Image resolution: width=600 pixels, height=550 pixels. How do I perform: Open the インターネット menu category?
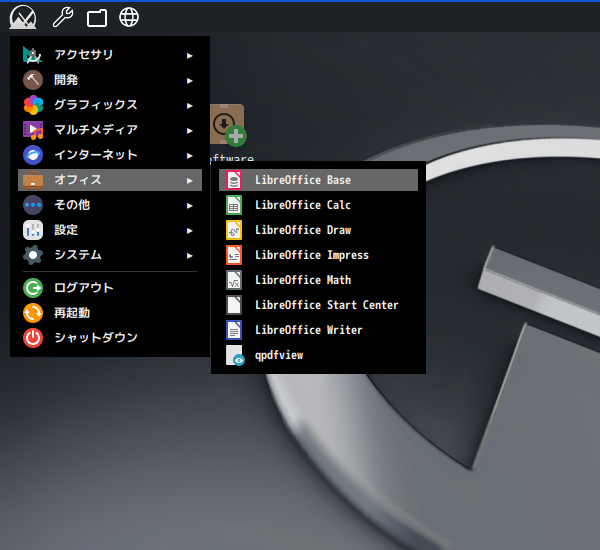(95, 155)
